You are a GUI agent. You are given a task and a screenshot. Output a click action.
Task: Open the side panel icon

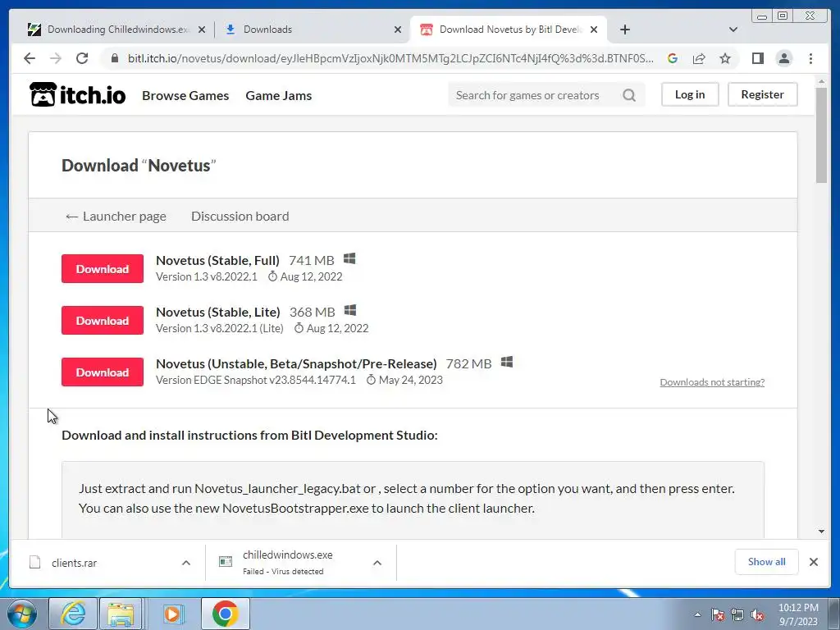(x=757, y=58)
